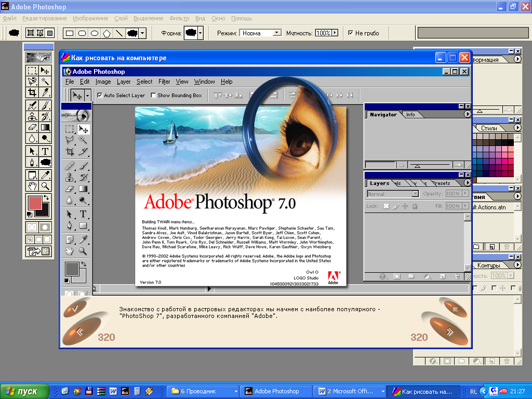Select the Healing Brush in the outer Photoshop toolbox

(x=32, y=105)
